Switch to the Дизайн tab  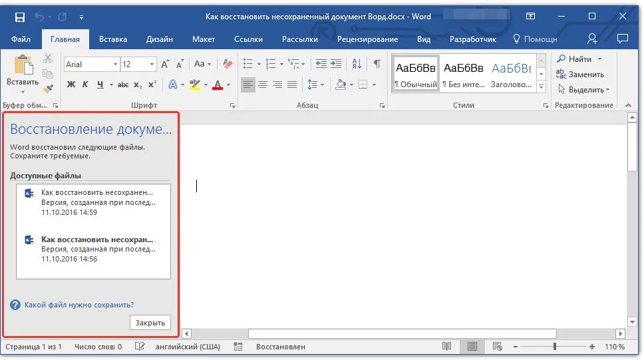click(160, 39)
